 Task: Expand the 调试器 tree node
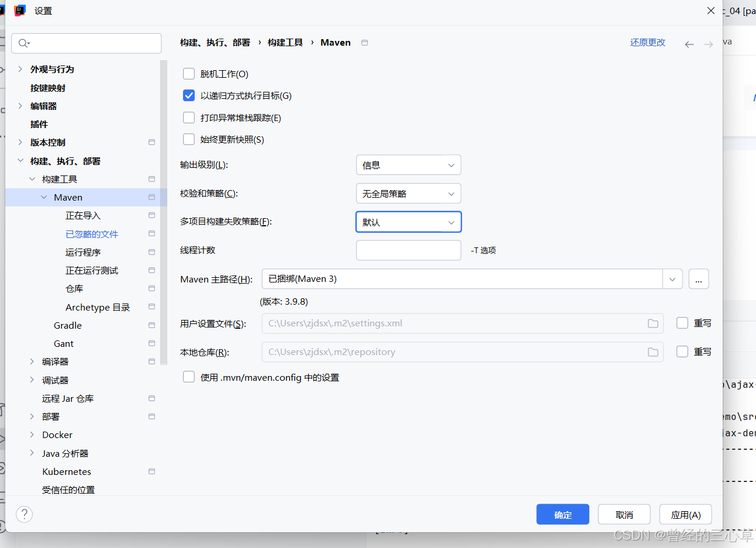[32, 380]
